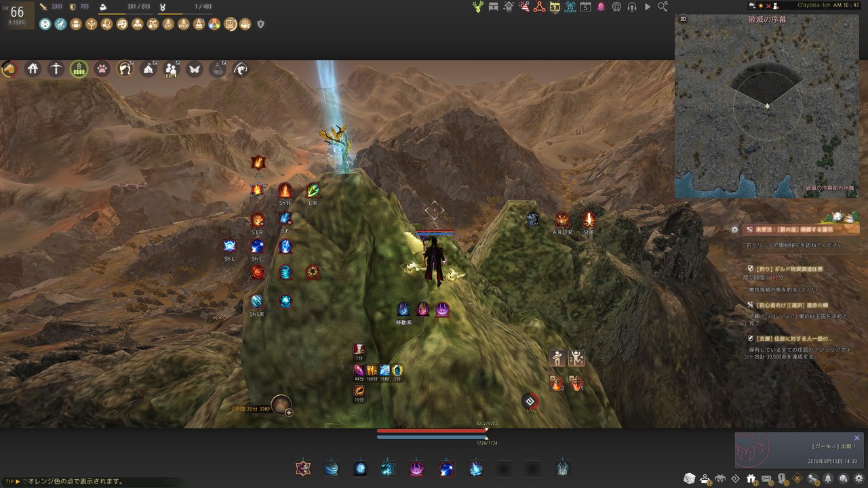Image resolution: width=868 pixels, height=488 pixels.
Task: Click the skill icon labeled Sh LR
Action: pos(257,301)
